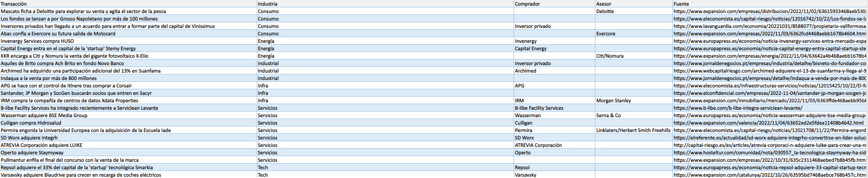Open the elconfidencial.com Santander link
868x178 pixels.
770,93
